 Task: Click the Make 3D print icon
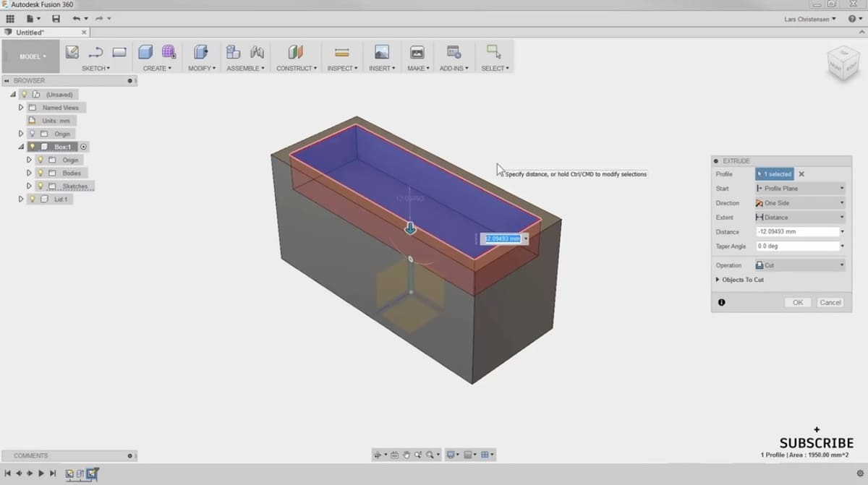pyautogui.click(x=417, y=52)
